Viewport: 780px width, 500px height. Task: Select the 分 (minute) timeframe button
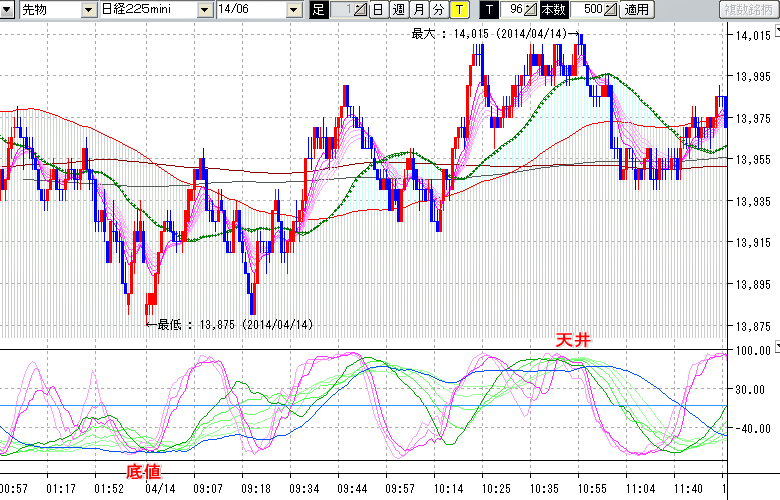tap(438, 10)
